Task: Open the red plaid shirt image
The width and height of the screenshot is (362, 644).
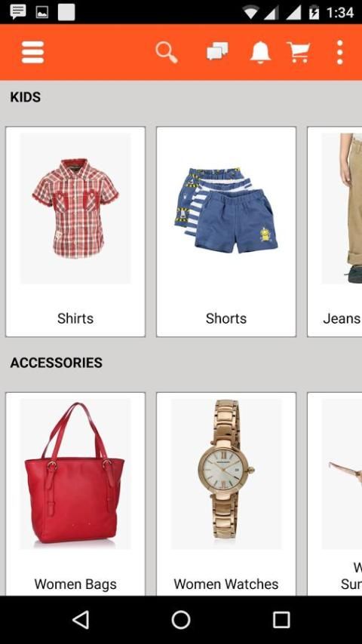Action: pyautogui.click(x=75, y=208)
